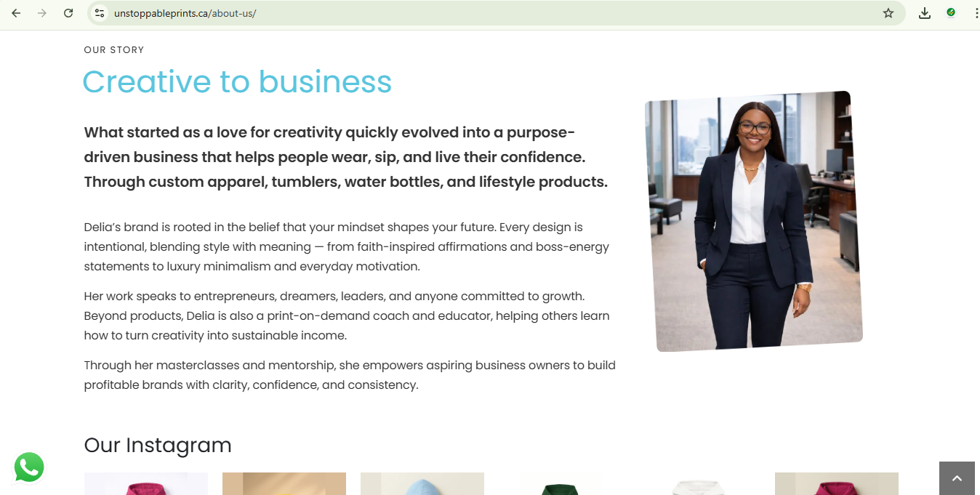
Task: Go back to the previous page
Action: (x=16, y=13)
